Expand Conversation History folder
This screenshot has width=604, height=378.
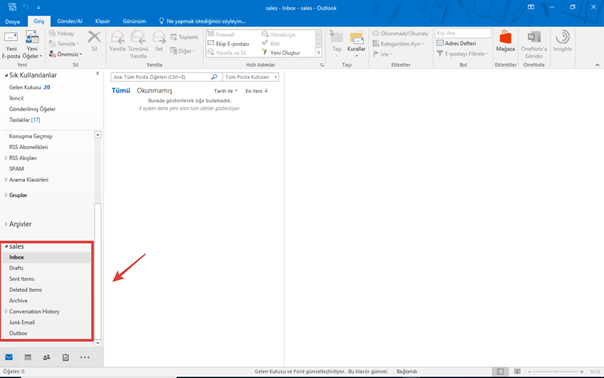[6, 311]
